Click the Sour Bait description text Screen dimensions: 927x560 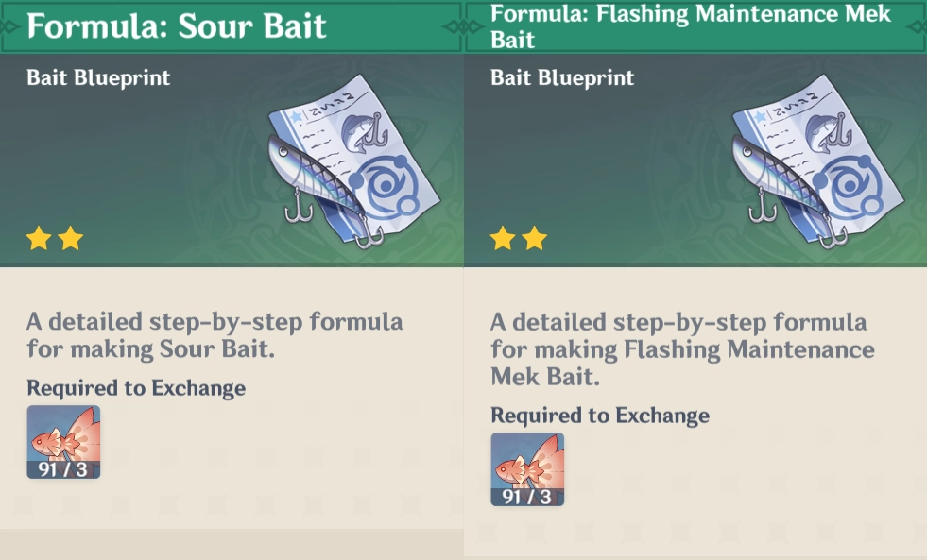pos(215,335)
